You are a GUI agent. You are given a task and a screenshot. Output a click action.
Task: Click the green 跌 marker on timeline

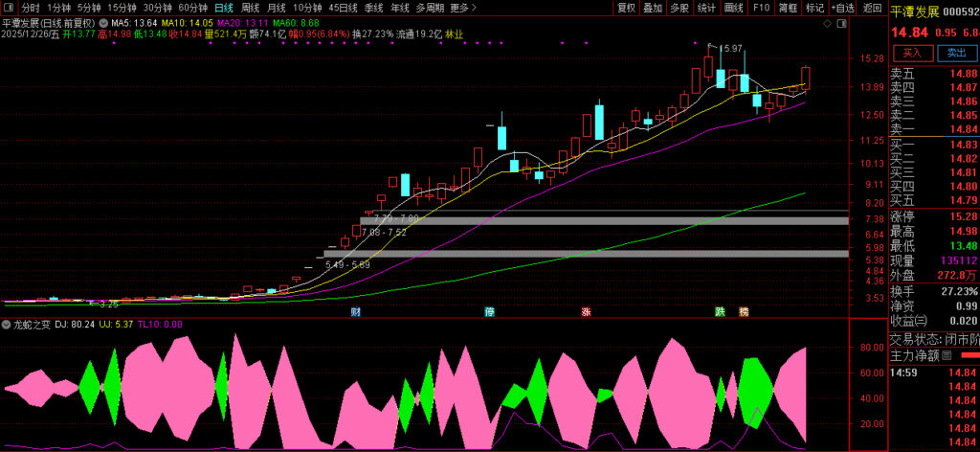(720, 312)
